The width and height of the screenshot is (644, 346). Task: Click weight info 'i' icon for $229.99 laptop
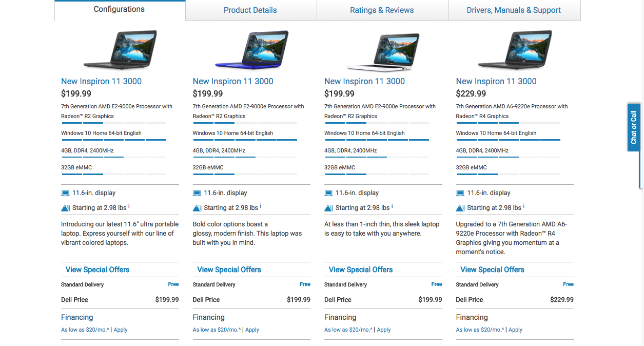point(524,206)
